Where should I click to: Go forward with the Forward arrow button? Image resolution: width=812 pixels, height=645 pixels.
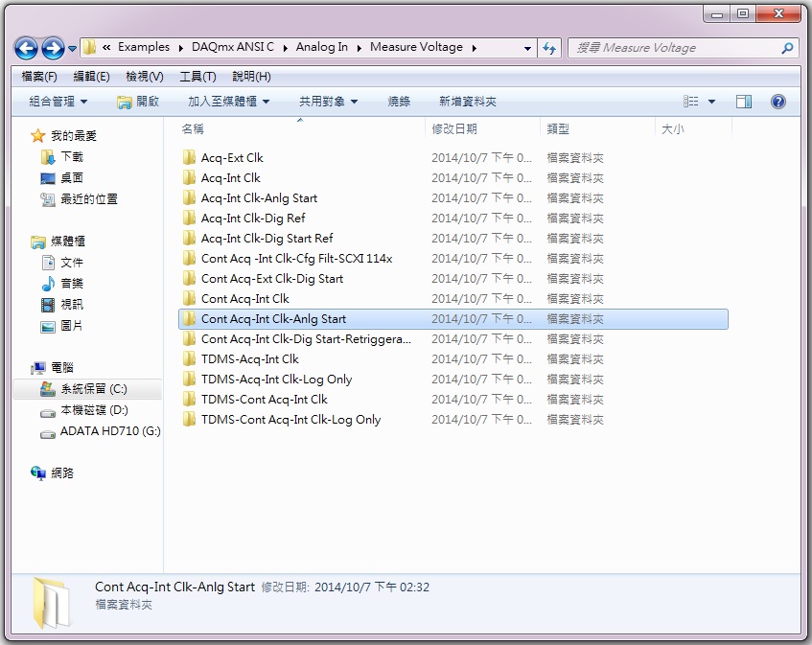tap(53, 49)
